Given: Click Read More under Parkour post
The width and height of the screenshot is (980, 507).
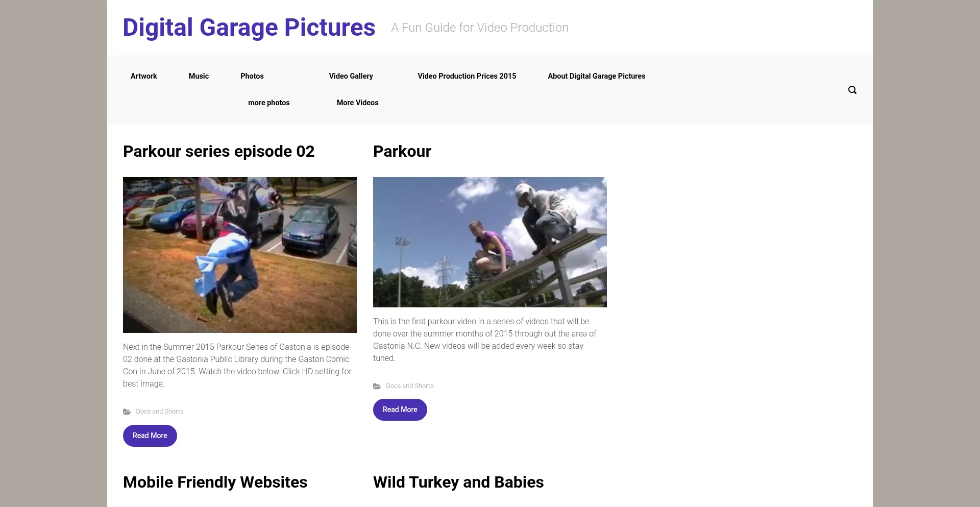Looking at the screenshot, I should (x=400, y=409).
